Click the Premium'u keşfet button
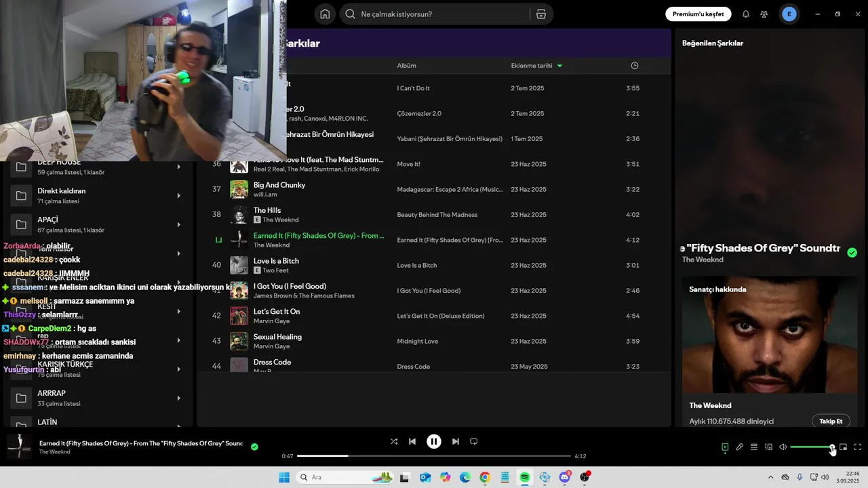The width and height of the screenshot is (868, 488). pyautogui.click(x=698, y=14)
